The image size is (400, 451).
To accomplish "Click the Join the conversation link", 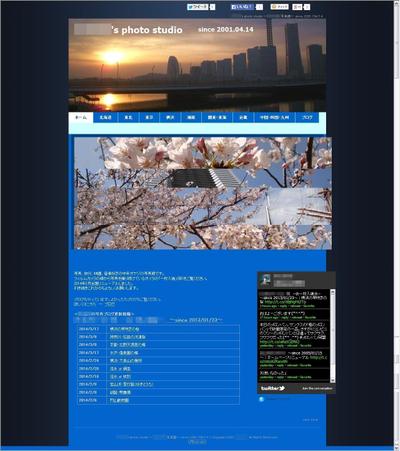I will 317,389.
